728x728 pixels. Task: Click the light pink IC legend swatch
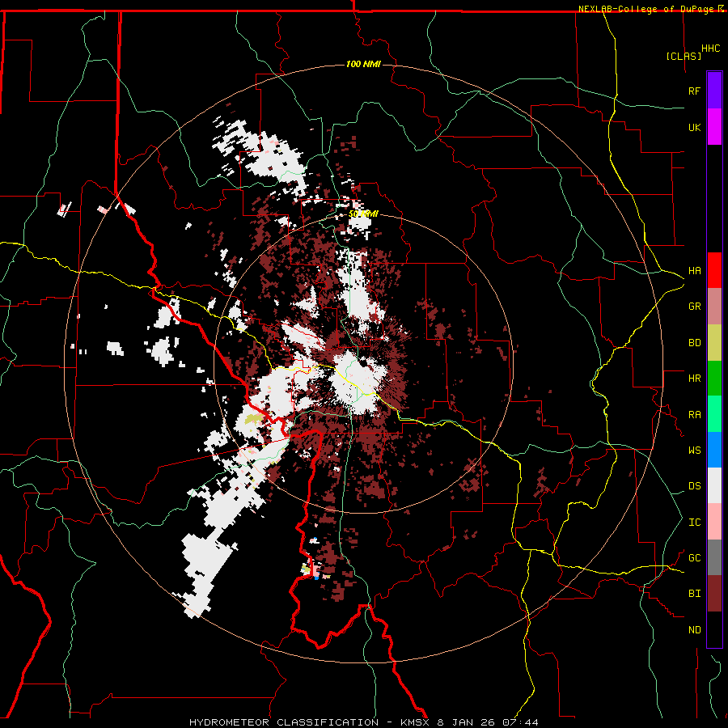pyautogui.click(x=714, y=522)
